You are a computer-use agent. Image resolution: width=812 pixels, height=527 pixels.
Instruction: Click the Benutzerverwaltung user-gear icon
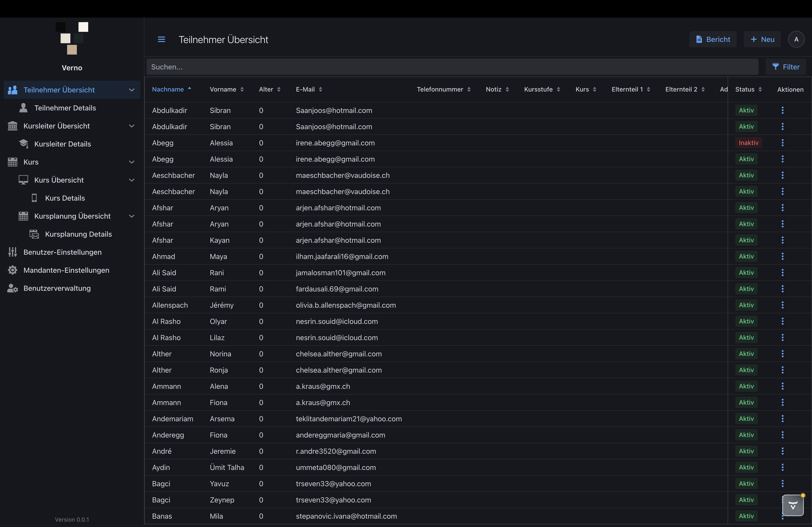13,288
